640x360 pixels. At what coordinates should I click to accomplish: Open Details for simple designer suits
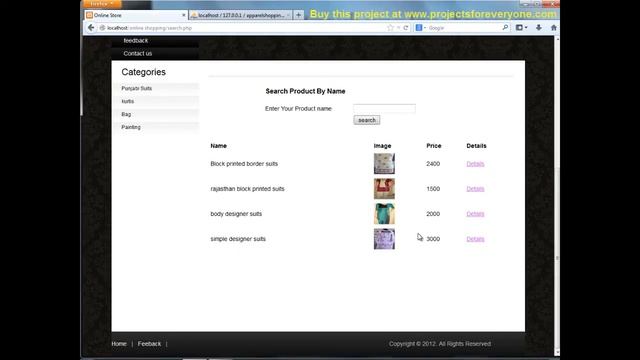point(475,239)
